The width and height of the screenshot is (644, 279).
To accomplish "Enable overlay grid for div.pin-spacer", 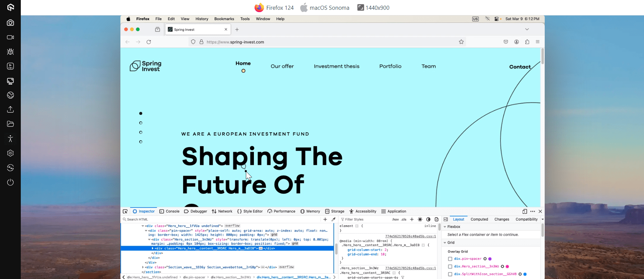I will pyautogui.click(x=450, y=259).
